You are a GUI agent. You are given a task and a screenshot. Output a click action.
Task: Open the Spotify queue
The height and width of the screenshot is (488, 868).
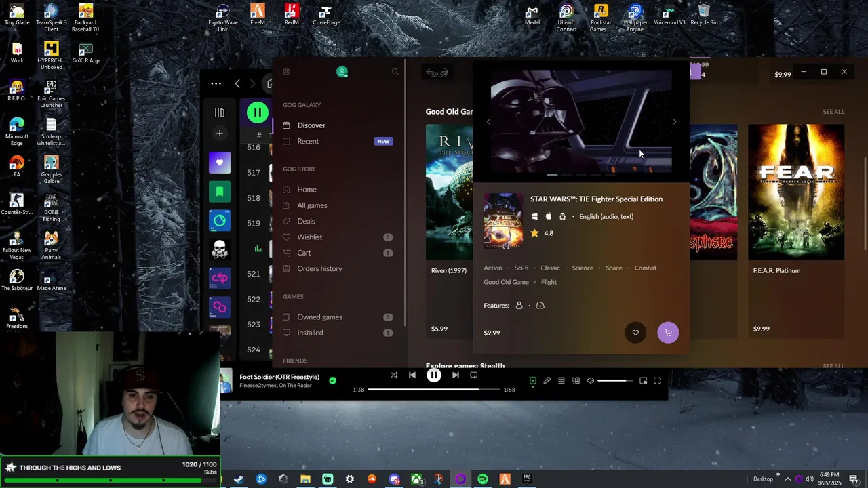[x=561, y=381]
